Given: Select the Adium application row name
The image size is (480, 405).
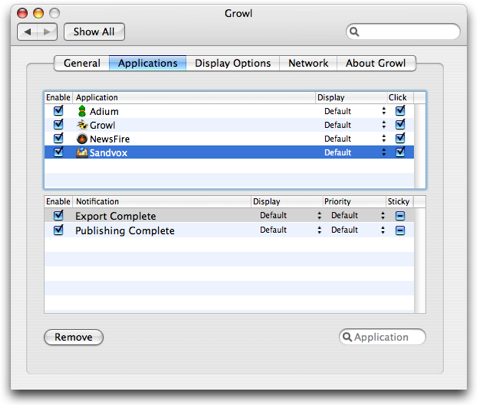Looking at the screenshot, I should click(x=104, y=111).
